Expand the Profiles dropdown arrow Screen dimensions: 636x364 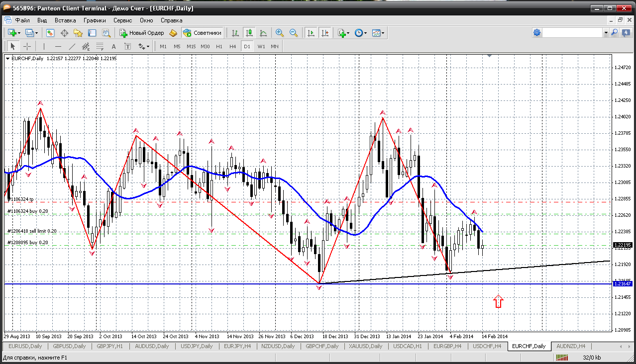[x=37, y=33]
